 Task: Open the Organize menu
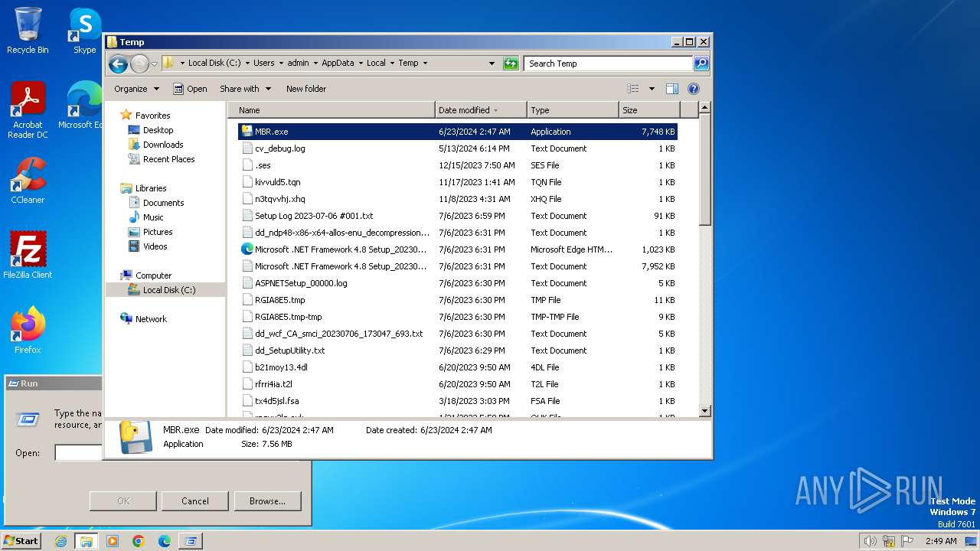[136, 89]
